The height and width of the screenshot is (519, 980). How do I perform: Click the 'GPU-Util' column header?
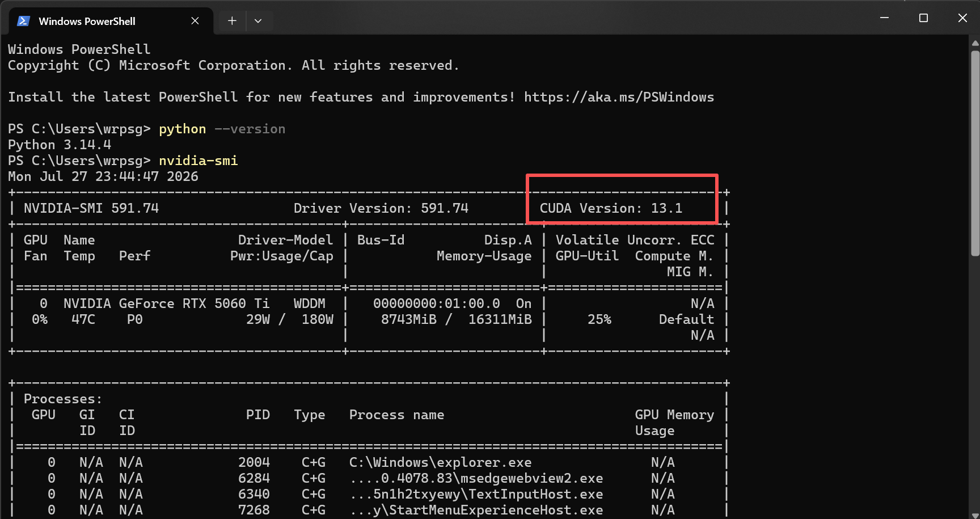pos(587,256)
